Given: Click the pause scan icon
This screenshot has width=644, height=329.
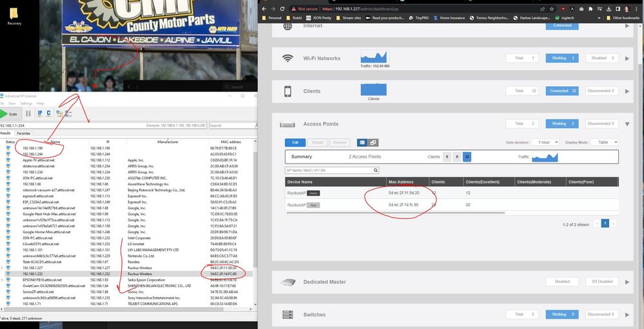Looking at the screenshot, I should pos(28,114).
